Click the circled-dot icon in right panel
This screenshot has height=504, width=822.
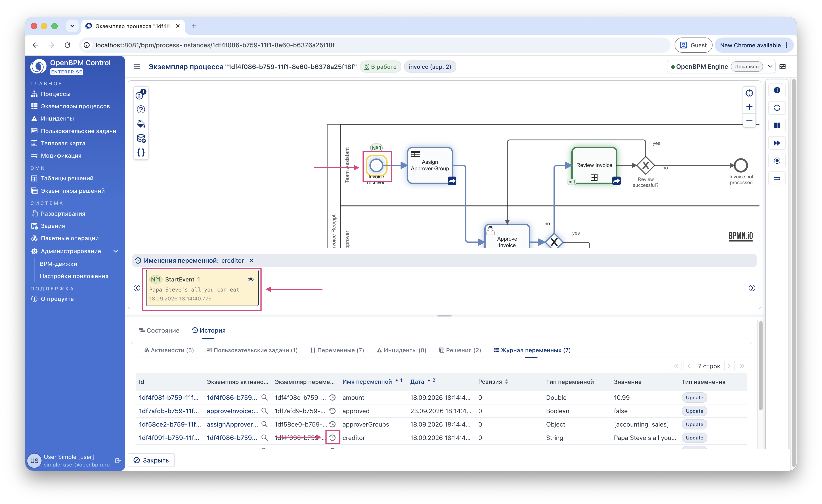[777, 161]
